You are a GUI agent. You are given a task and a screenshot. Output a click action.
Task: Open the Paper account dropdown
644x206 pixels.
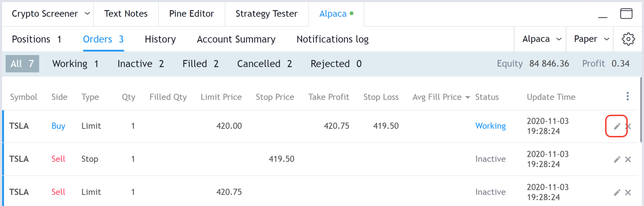click(x=591, y=39)
